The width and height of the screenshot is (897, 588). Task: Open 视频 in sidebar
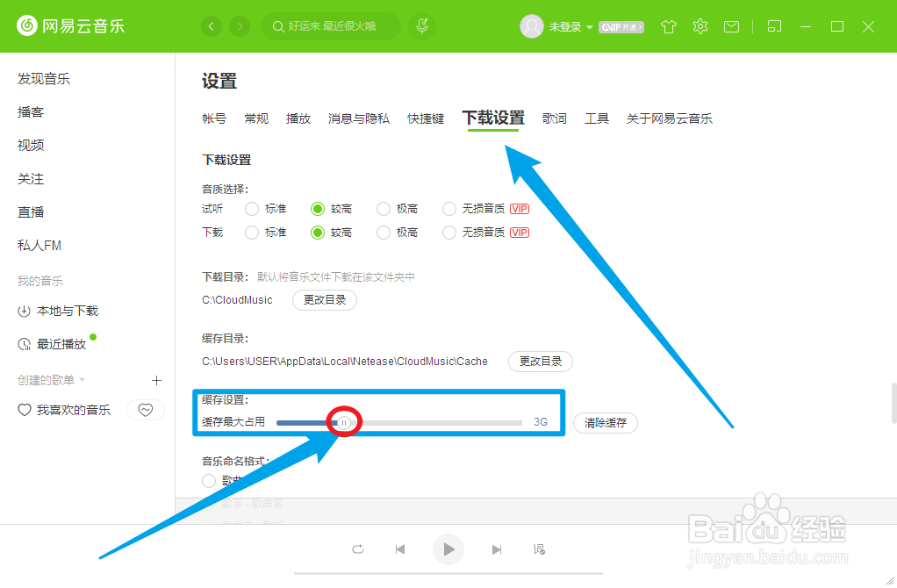click(x=31, y=146)
